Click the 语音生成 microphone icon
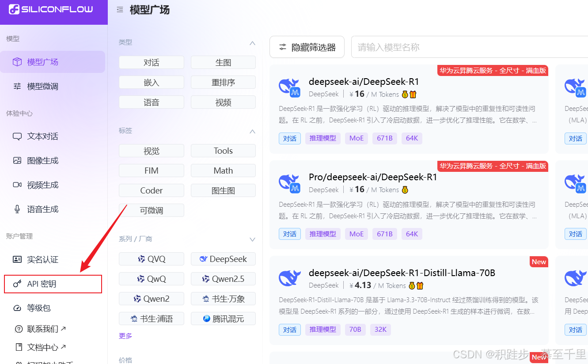 pos(17,209)
